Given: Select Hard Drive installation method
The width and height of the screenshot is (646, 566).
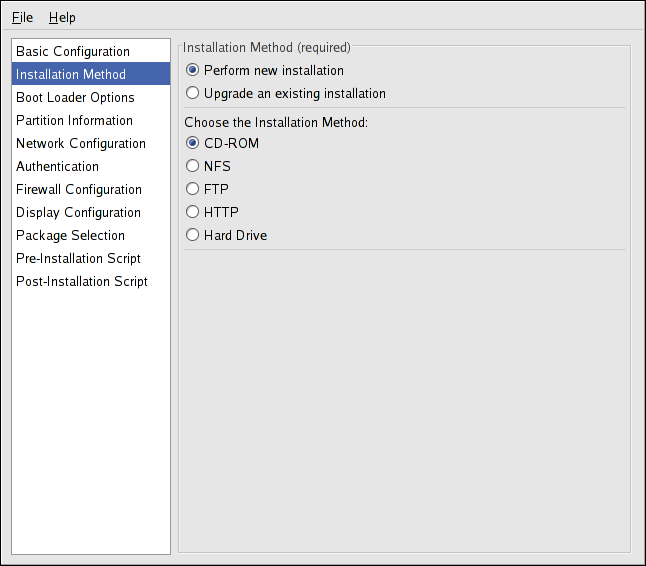Looking at the screenshot, I should tap(193, 236).
